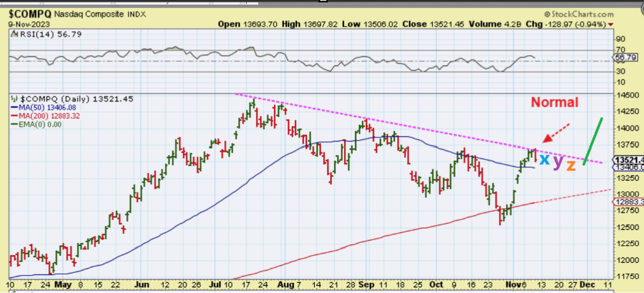Click the Oct label on date axis
Image resolution: width=644 pixels, height=293 pixels.
437,284
